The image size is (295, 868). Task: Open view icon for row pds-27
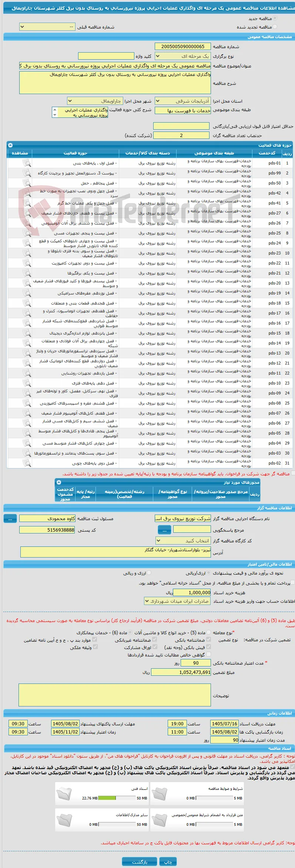(27, 213)
